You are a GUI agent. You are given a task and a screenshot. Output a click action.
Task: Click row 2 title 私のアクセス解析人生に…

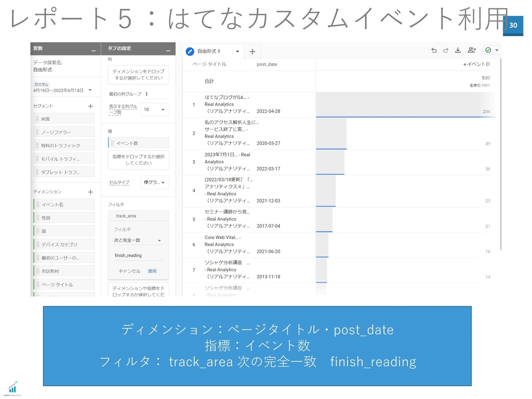[232, 133]
